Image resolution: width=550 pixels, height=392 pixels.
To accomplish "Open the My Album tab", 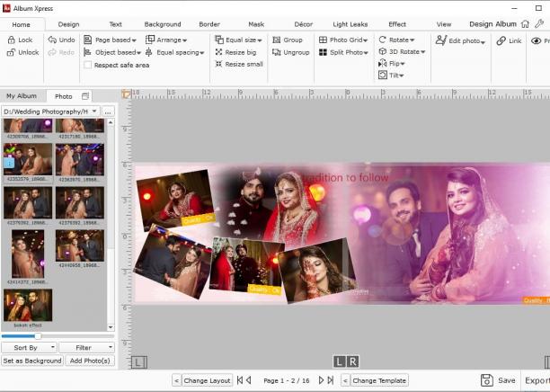I will (x=22, y=96).
